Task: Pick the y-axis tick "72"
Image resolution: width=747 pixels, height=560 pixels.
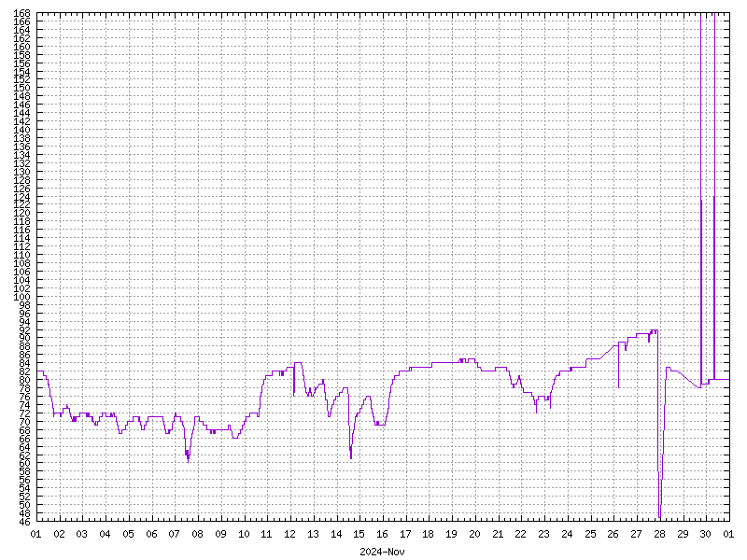Action: coord(25,413)
